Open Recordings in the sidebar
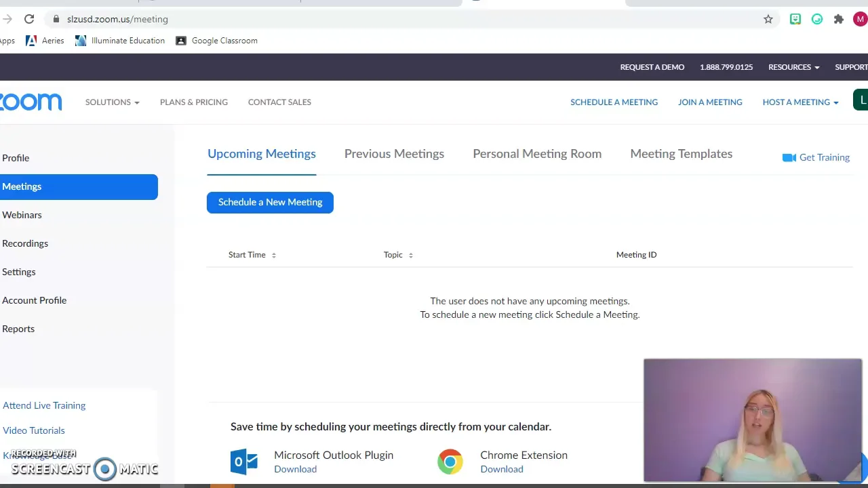The image size is (868, 488). click(x=25, y=243)
